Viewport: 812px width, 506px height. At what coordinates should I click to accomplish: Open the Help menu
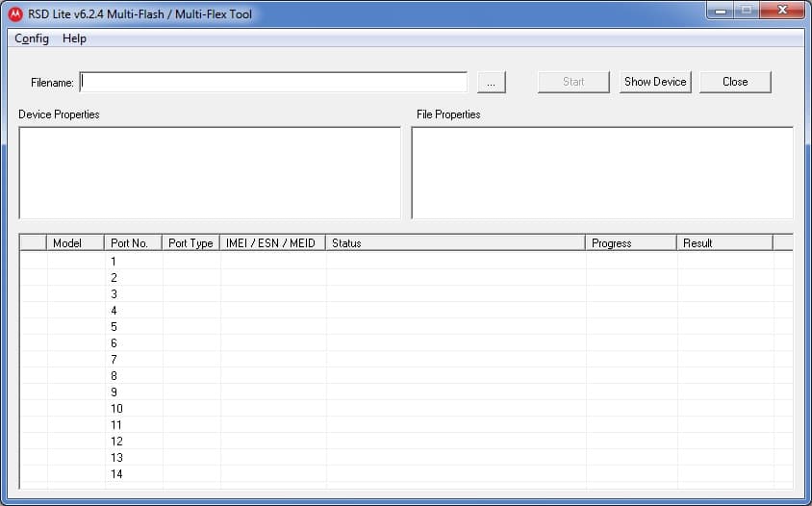point(74,38)
